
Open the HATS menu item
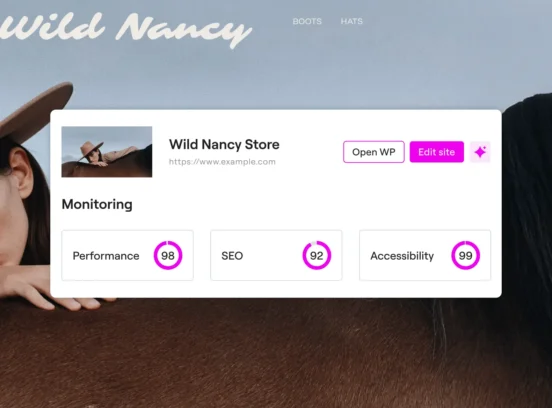pos(351,21)
